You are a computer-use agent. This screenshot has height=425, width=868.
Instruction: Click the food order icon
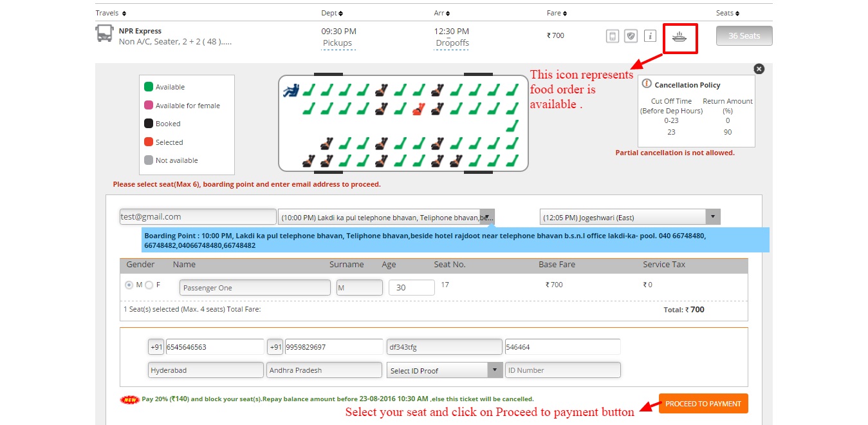tap(678, 36)
